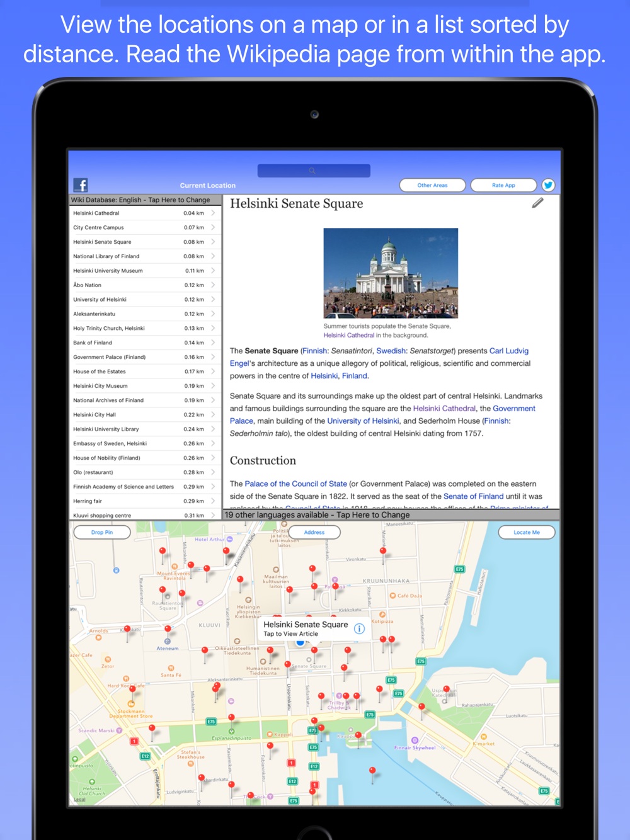Tap the 19 other languages bar
This screenshot has height=840, width=630.
click(x=391, y=514)
